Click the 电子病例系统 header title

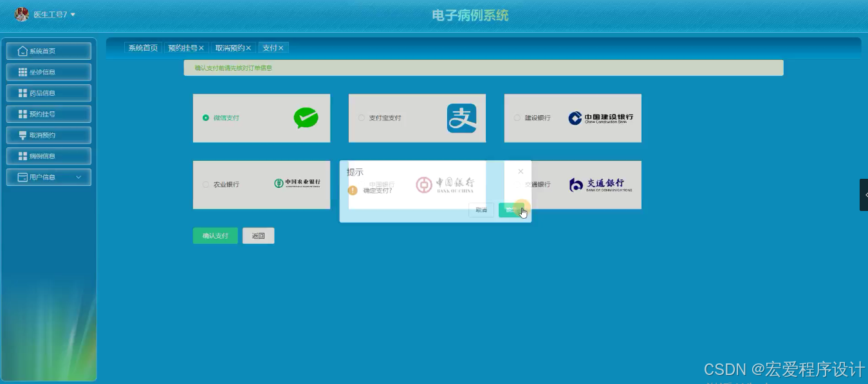(x=470, y=15)
